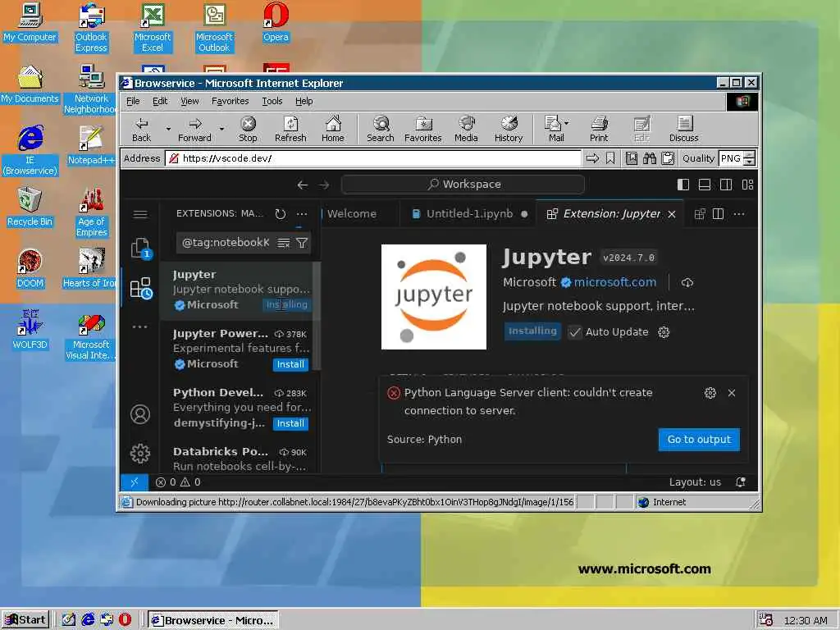Toggle the Auto Update checkbox
This screenshot has width=840, height=630.
click(x=575, y=332)
